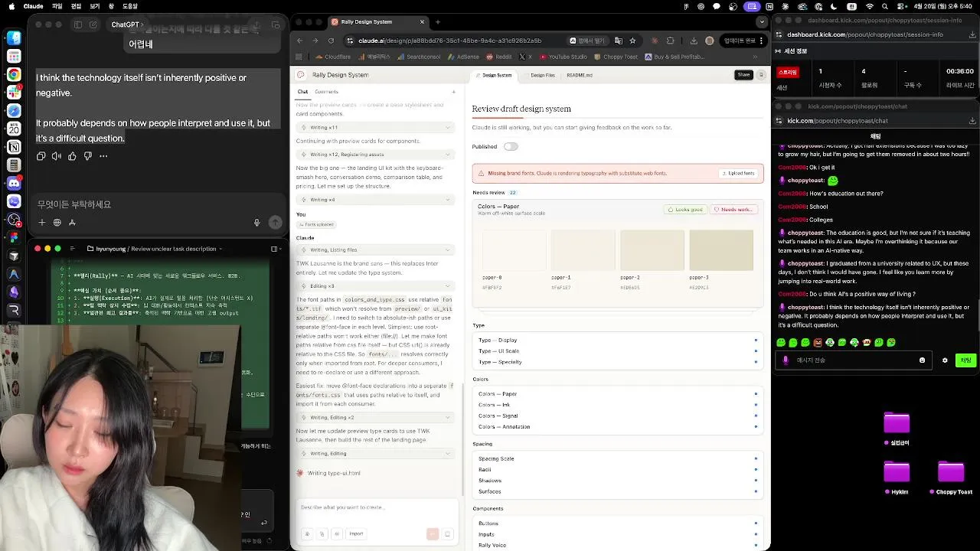The image size is (980, 551).
Task: Open Chrome downloads icon
Action: (692, 41)
